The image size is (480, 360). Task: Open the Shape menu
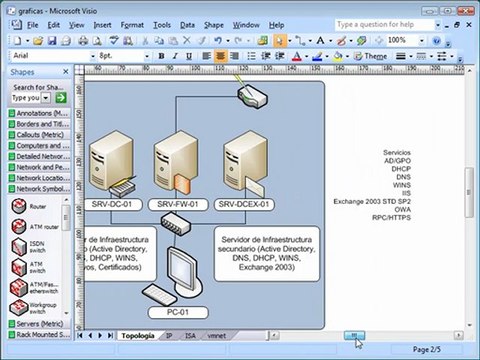point(214,25)
